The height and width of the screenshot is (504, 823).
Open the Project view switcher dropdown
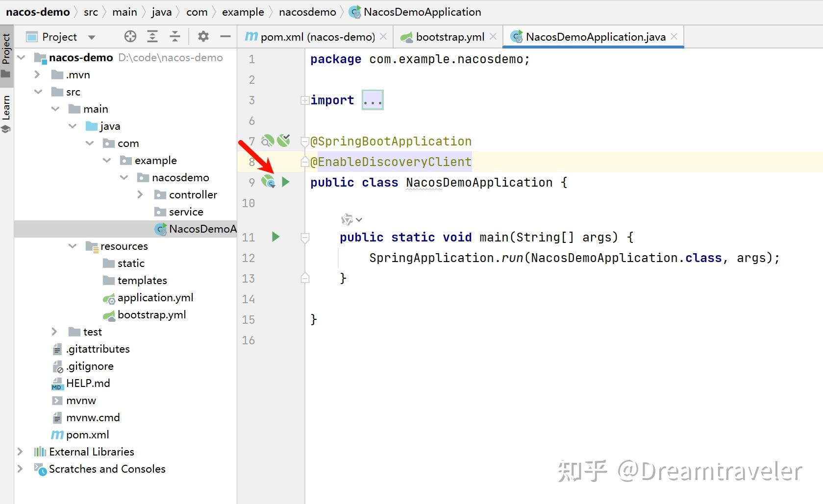(91, 36)
